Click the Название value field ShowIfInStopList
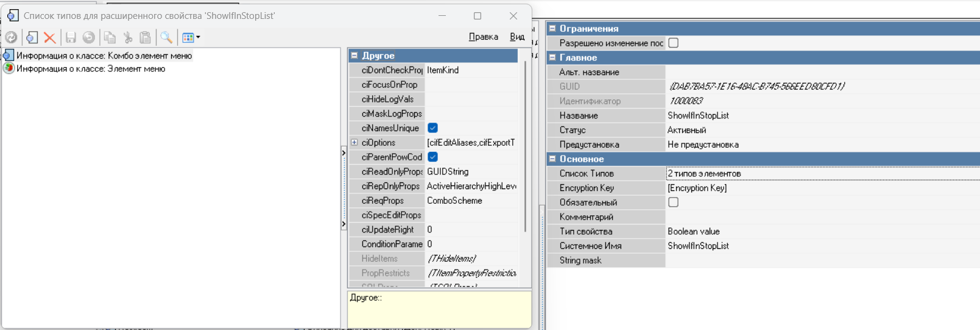The height and width of the screenshot is (330, 980). [698, 115]
